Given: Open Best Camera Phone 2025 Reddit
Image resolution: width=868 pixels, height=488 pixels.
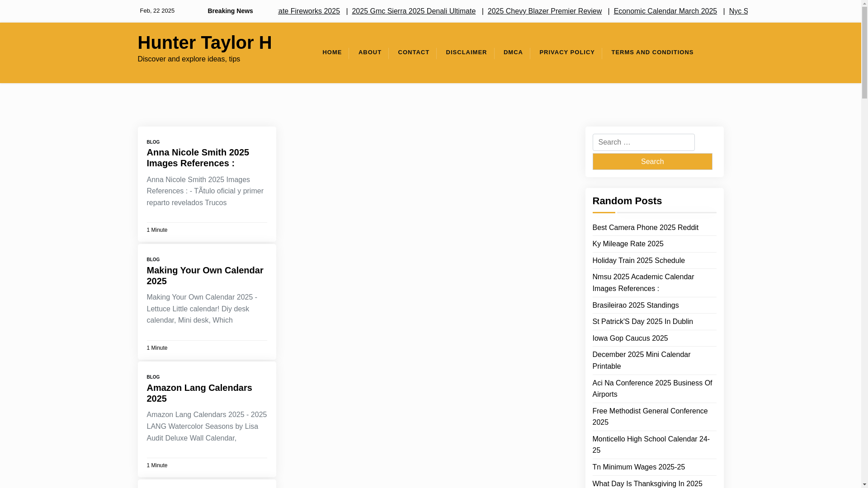Looking at the screenshot, I should tap(645, 228).
